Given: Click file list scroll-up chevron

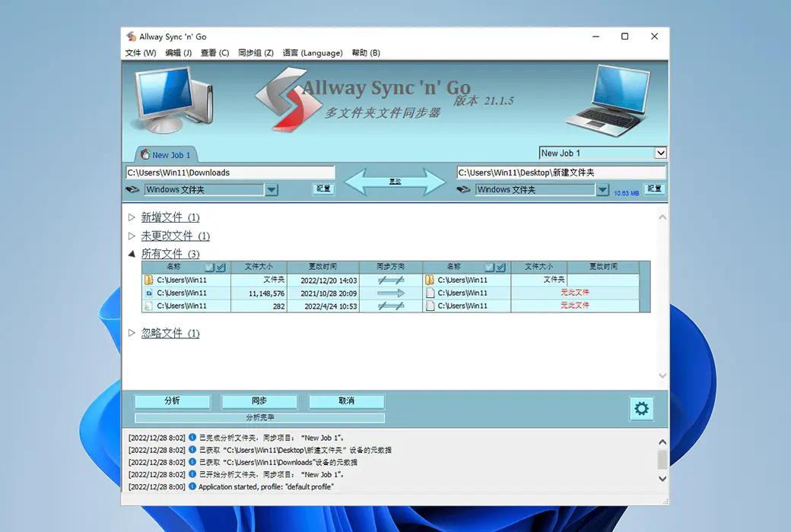Looking at the screenshot, I should coord(662,217).
